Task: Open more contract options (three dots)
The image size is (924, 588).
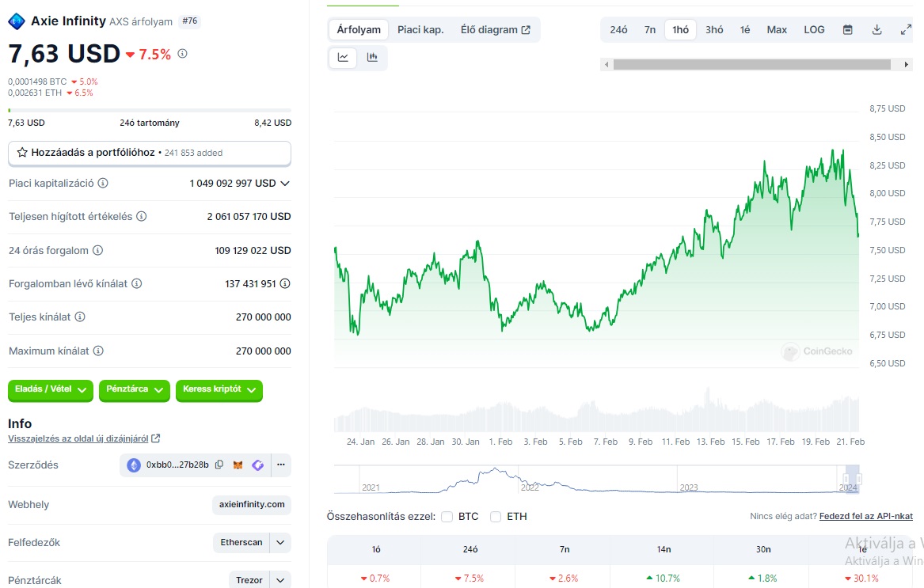Action: click(281, 465)
